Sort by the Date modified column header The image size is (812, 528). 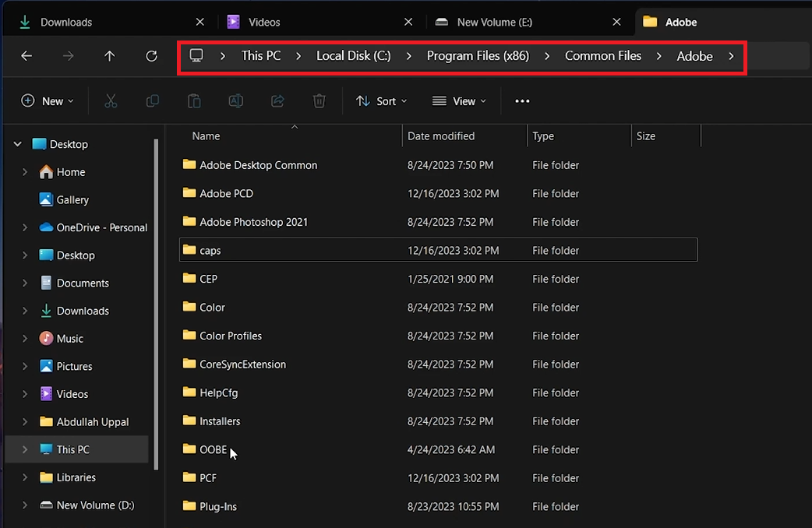441,136
